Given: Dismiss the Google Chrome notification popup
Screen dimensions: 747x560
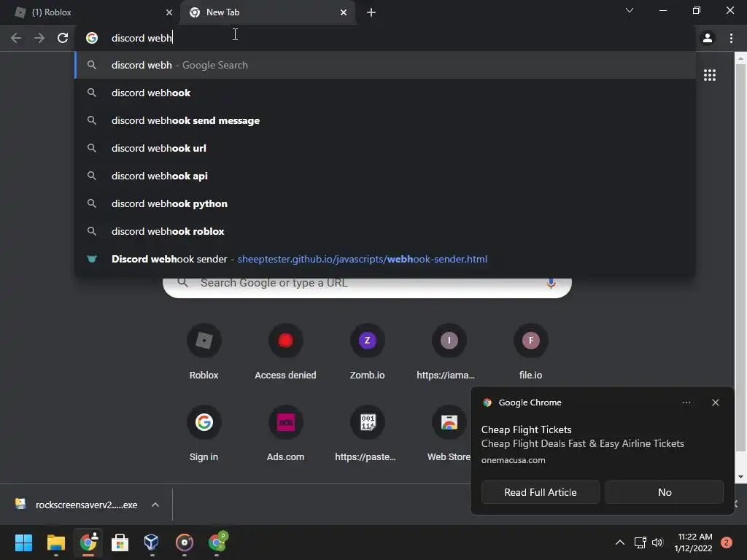Looking at the screenshot, I should [x=716, y=402].
